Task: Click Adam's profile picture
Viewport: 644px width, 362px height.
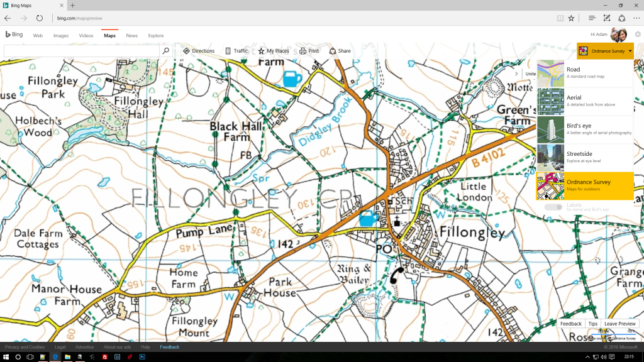Action: point(619,35)
